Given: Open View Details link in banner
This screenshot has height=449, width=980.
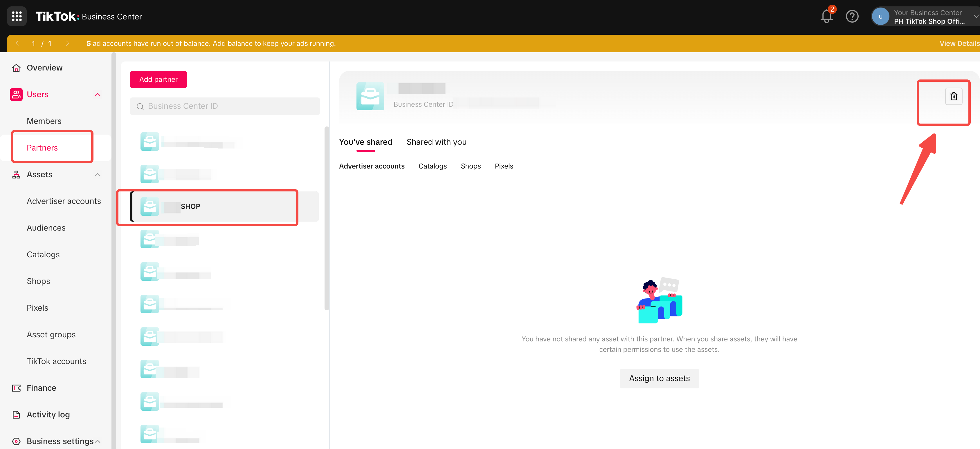Looking at the screenshot, I should point(959,43).
